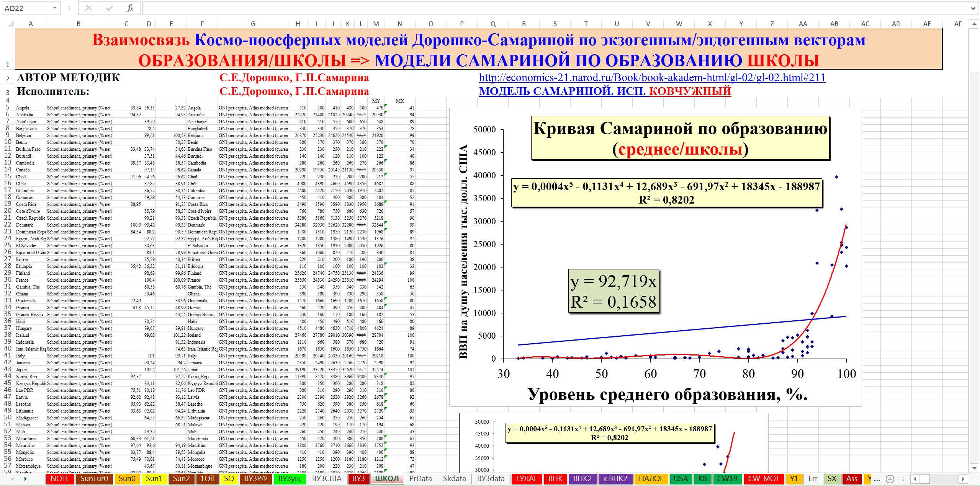Click the Enter checkmark icon in formula bar
Image resolution: width=980 pixels, height=486 pixels.
pos(110,8)
